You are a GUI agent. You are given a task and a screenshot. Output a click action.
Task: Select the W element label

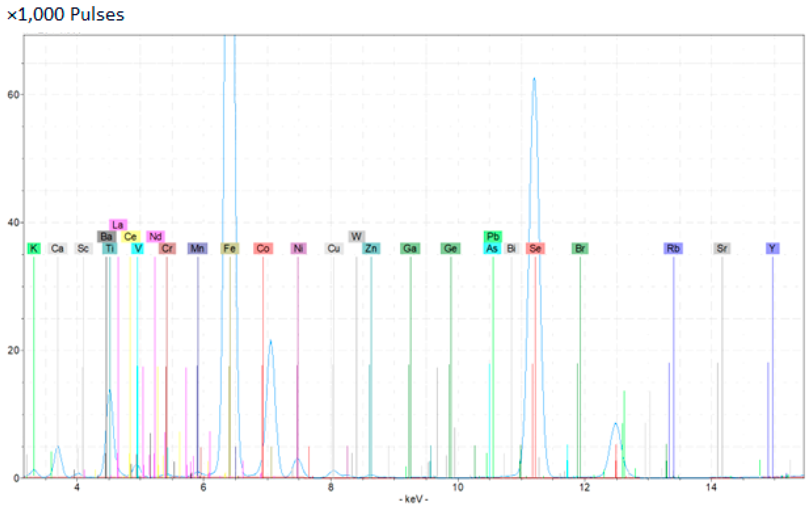click(356, 237)
